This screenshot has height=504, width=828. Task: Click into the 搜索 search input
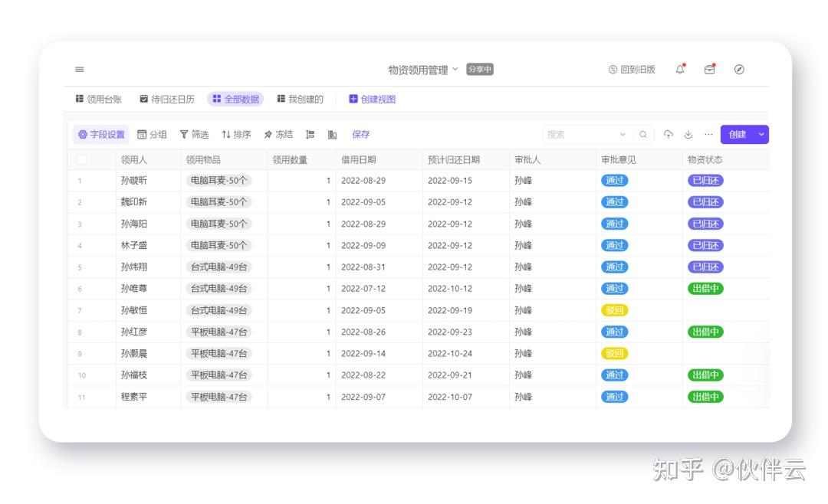[580, 135]
